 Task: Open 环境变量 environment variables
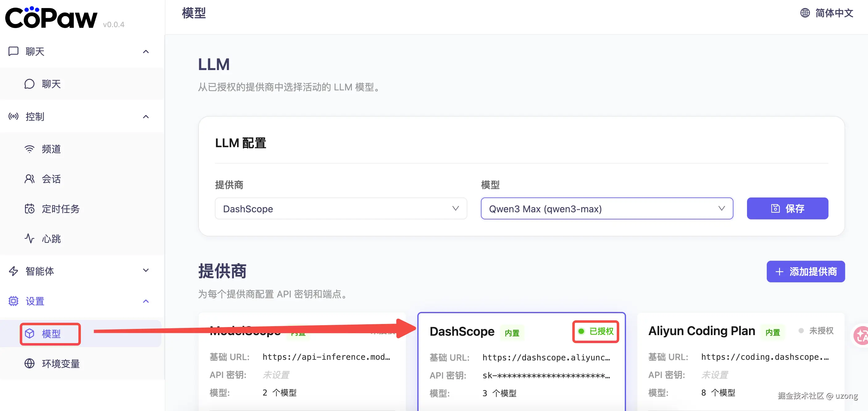(x=60, y=364)
